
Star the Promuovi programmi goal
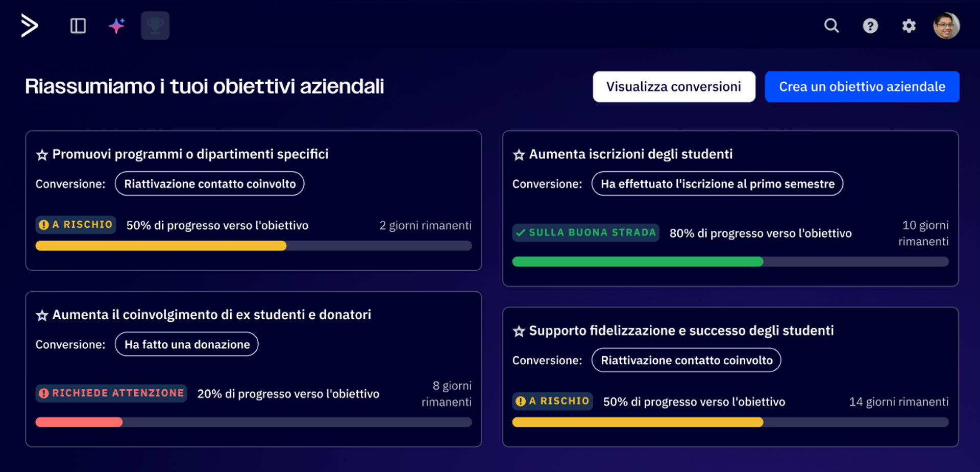(42, 155)
